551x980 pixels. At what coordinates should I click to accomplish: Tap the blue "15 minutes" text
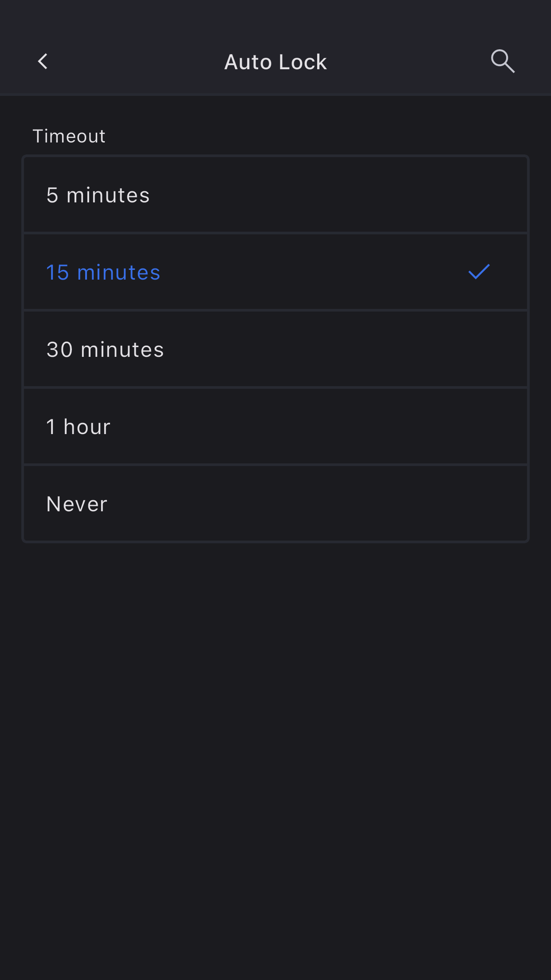pyautogui.click(x=103, y=273)
